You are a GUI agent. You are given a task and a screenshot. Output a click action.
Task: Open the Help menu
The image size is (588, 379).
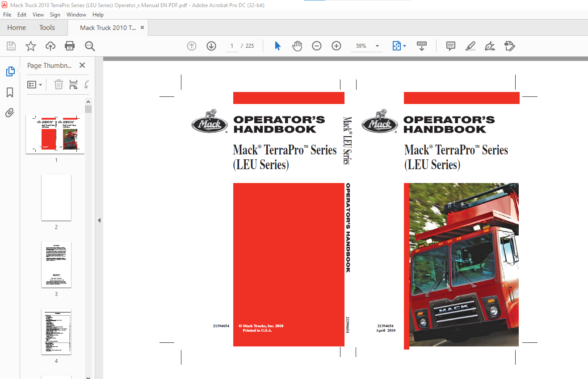98,15
